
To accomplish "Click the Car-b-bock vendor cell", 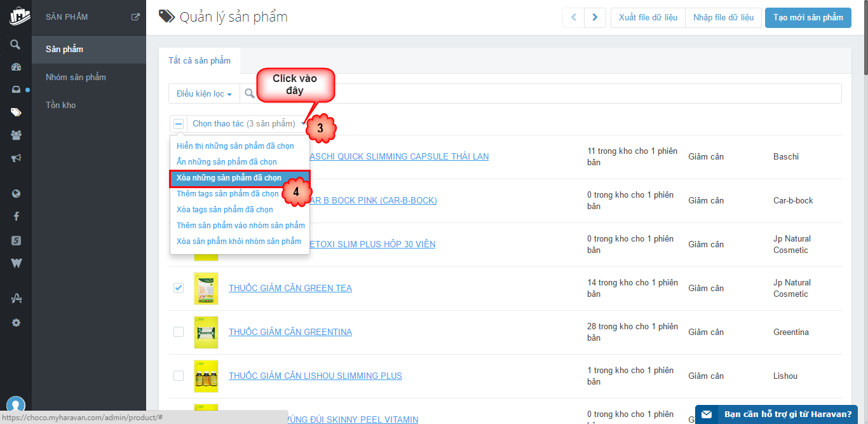I will [793, 200].
